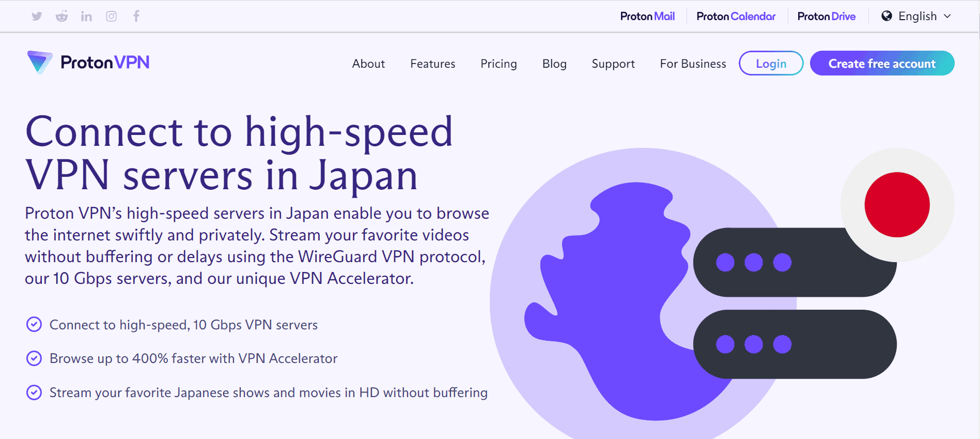Viewport: 980px width, 439px height.
Task: Click the globe language icon
Action: [886, 16]
